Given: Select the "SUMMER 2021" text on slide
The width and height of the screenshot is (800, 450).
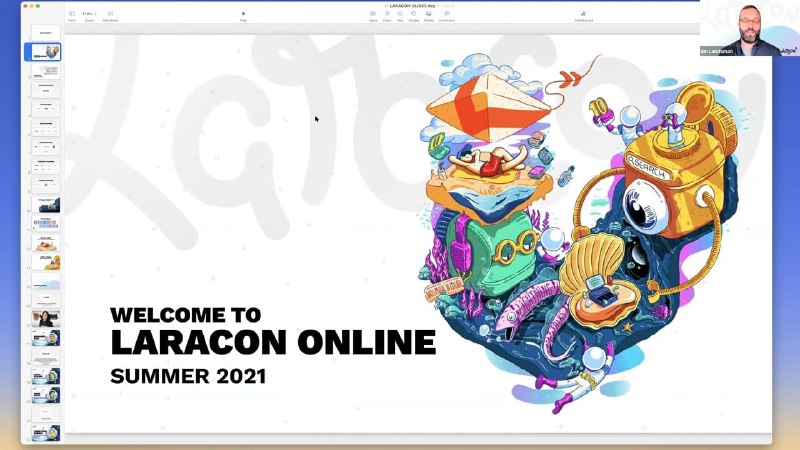Looking at the screenshot, I should (188, 377).
